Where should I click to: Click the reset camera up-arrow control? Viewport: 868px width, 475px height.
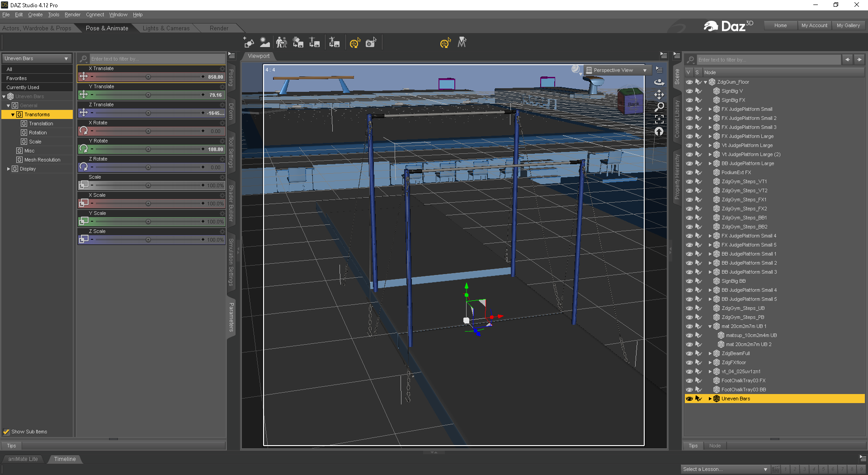coord(659,131)
